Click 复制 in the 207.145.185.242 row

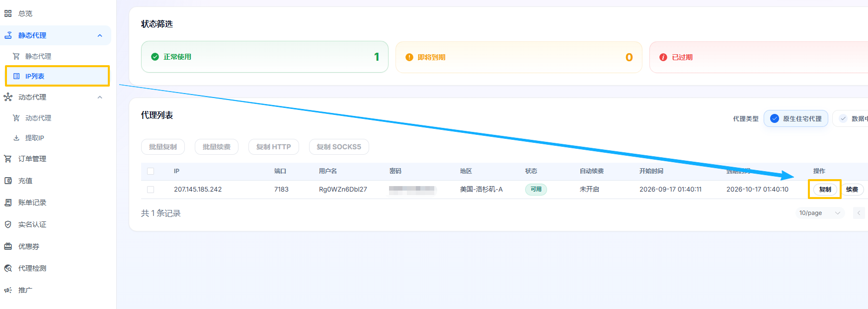(825, 190)
